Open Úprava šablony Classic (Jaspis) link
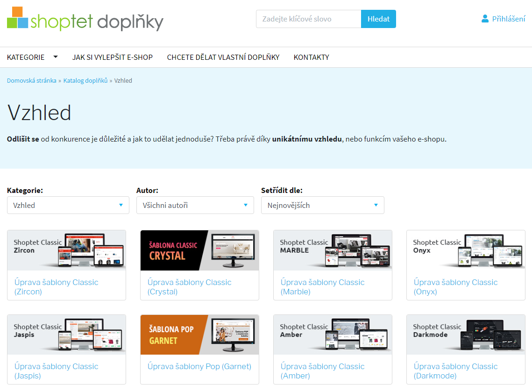 click(57, 371)
